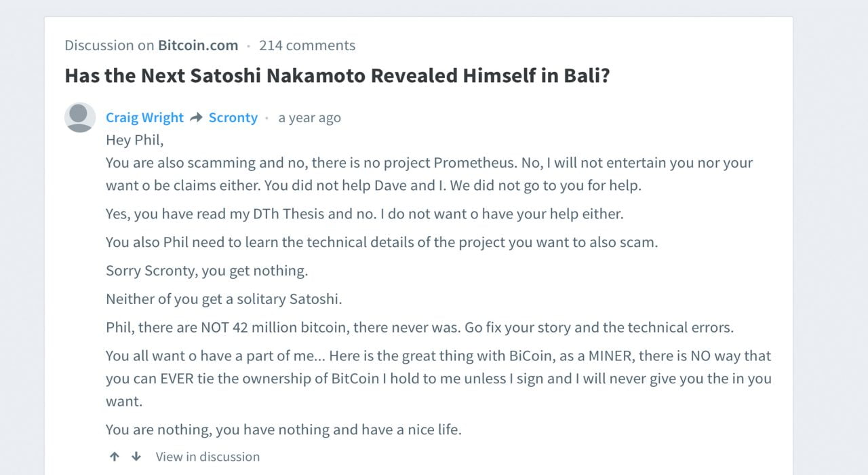The image size is (868, 475).
Task: Click the reply arrow between Craig Wright and Scronty
Action: [196, 117]
